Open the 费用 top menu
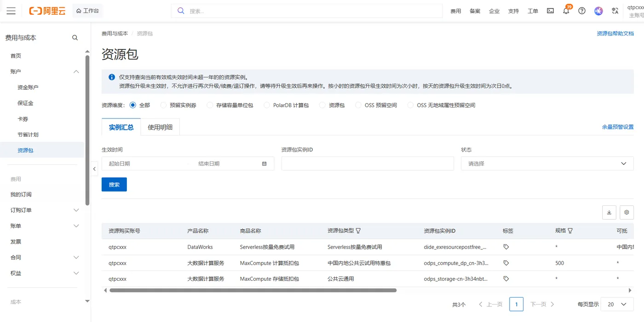This screenshot has width=644, height=322. [455, 11]
